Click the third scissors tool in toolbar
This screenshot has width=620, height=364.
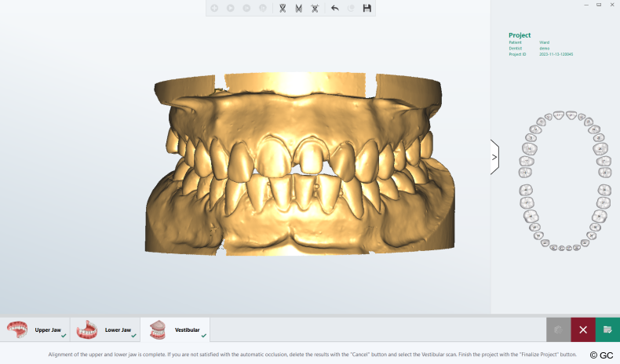point(315,8)
